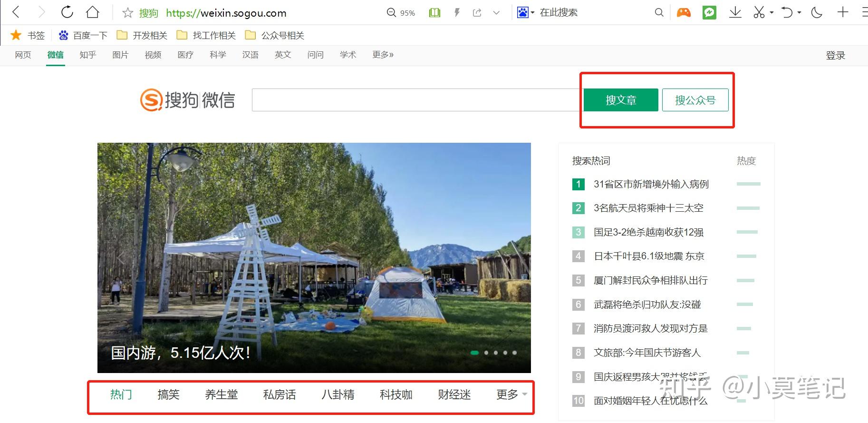Select the 微信 search tab

pyautogui.click(x=56, y=55)
